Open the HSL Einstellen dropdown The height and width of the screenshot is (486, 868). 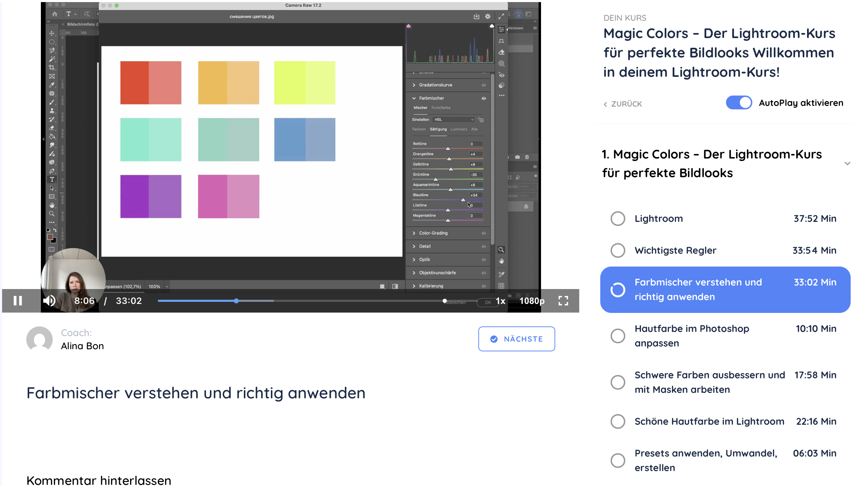[454, 119]
